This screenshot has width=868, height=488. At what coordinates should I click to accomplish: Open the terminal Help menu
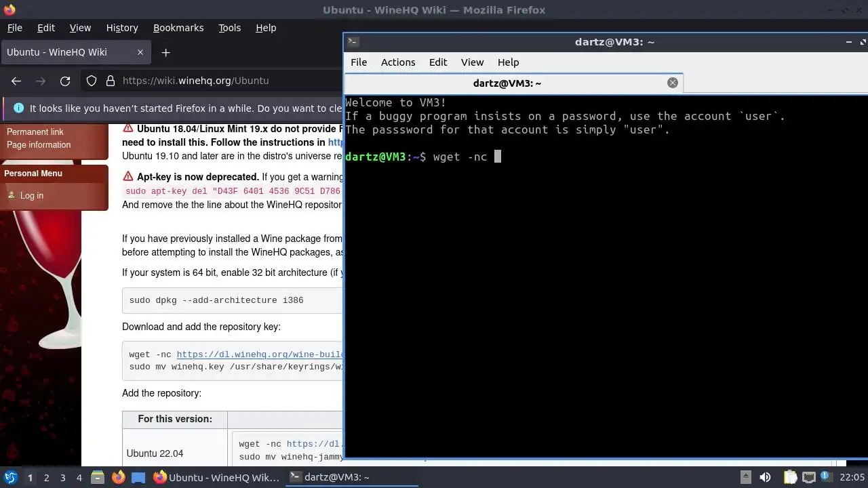pyautogui.click(x=509, y=62)
